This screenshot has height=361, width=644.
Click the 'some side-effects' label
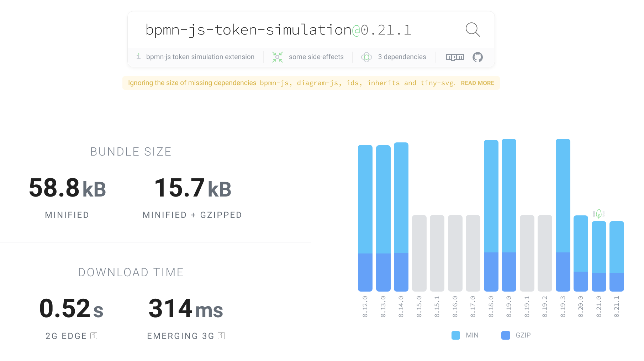pyautogui.click(x=316, y=57)
